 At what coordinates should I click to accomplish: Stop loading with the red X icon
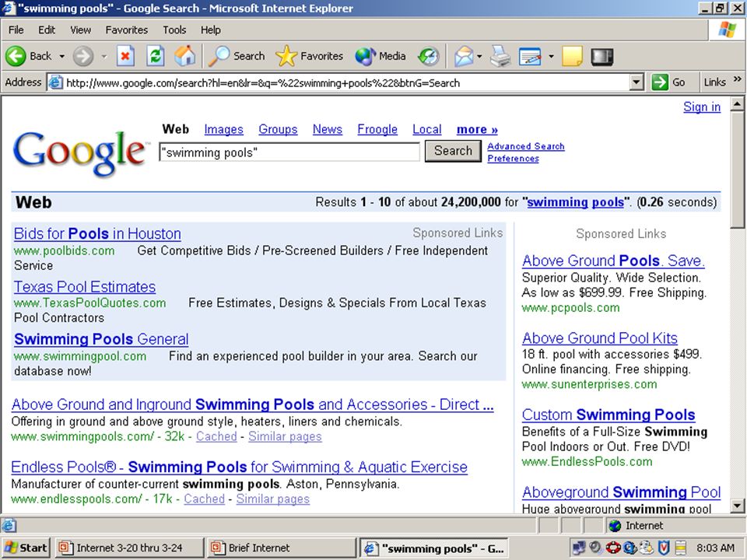(x=125, y=56)
